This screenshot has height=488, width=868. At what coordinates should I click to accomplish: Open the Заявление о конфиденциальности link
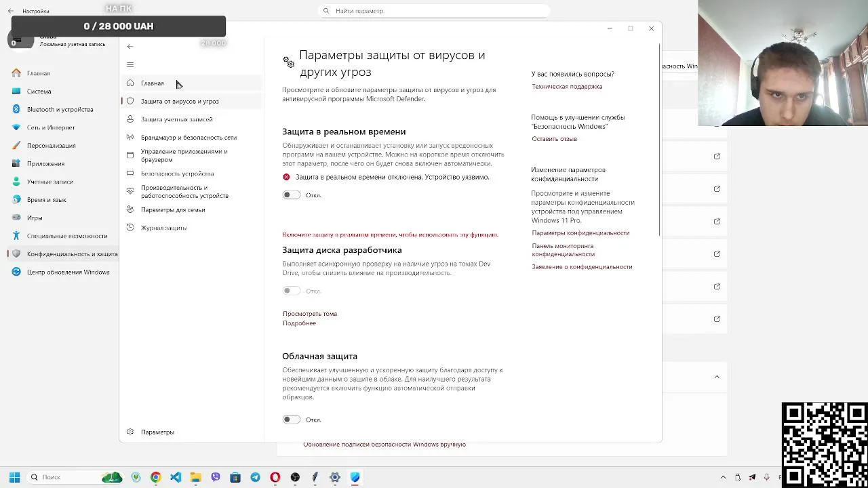[582, 267]
